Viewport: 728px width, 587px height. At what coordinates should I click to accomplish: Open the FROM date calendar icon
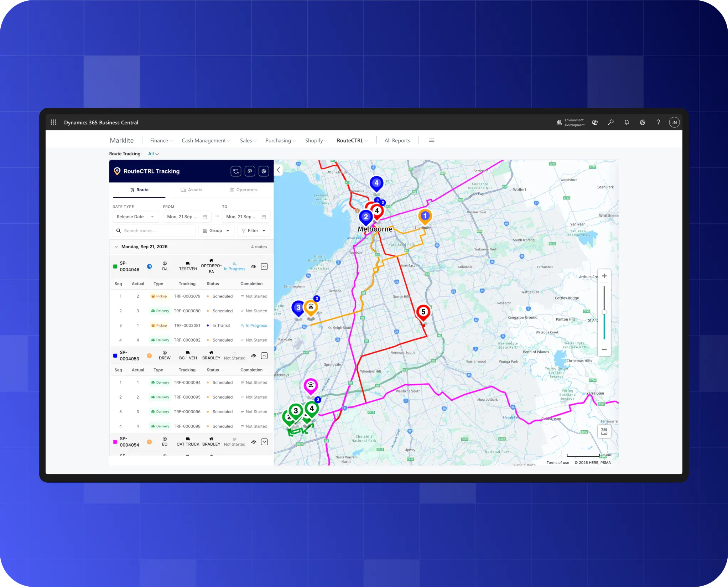pos(205,217)
